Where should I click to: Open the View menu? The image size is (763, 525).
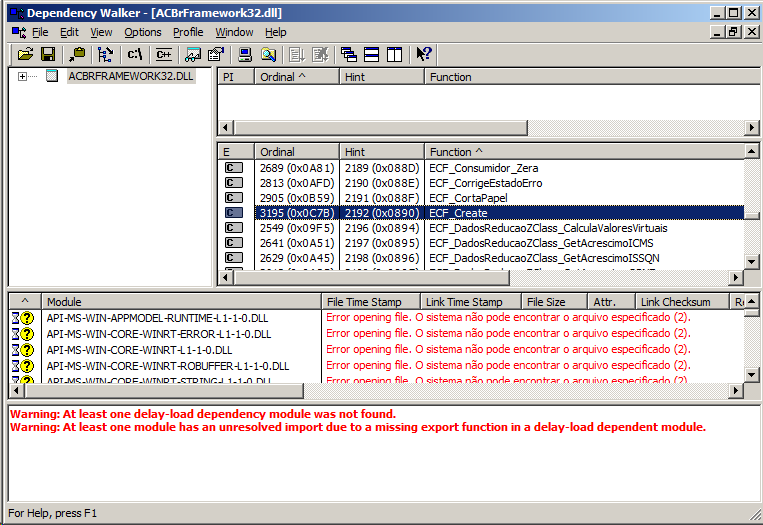pyautogui.click(x=101, y=33)
